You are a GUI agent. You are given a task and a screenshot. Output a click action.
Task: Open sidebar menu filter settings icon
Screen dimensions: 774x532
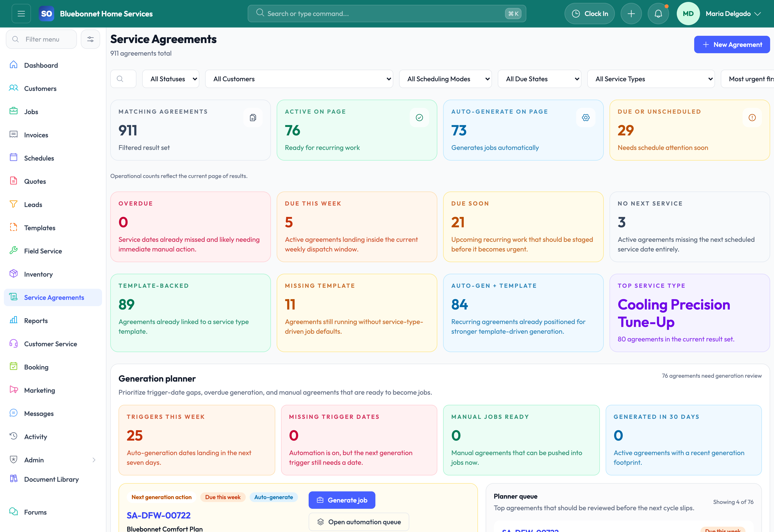(x=90, y=39)
